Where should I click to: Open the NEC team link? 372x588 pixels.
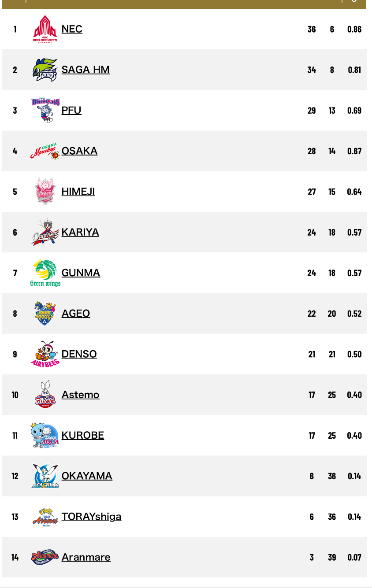pyautogui.click(x=72, y=29)
